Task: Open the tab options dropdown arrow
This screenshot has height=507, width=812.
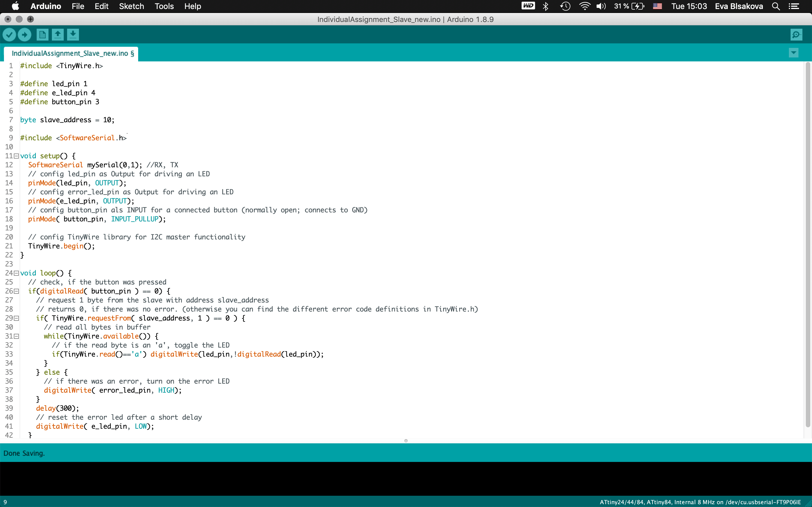Action: click(x=793, y=53)
